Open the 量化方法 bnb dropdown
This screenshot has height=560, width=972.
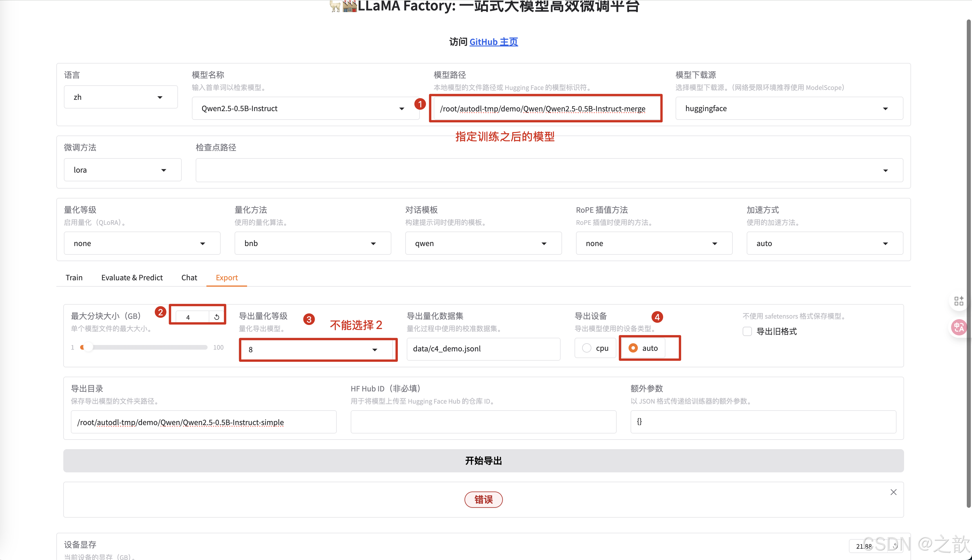click(312, 243)
